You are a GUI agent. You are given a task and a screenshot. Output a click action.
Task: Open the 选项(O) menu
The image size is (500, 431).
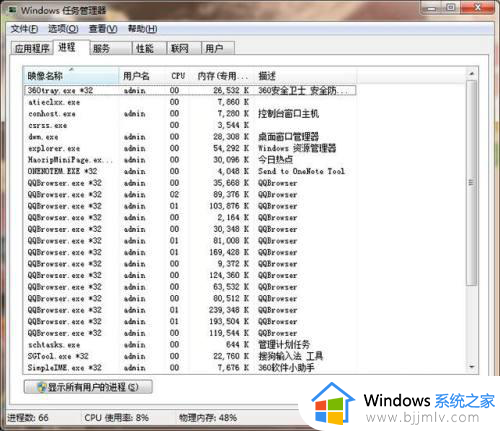click(x=63, y=29)
